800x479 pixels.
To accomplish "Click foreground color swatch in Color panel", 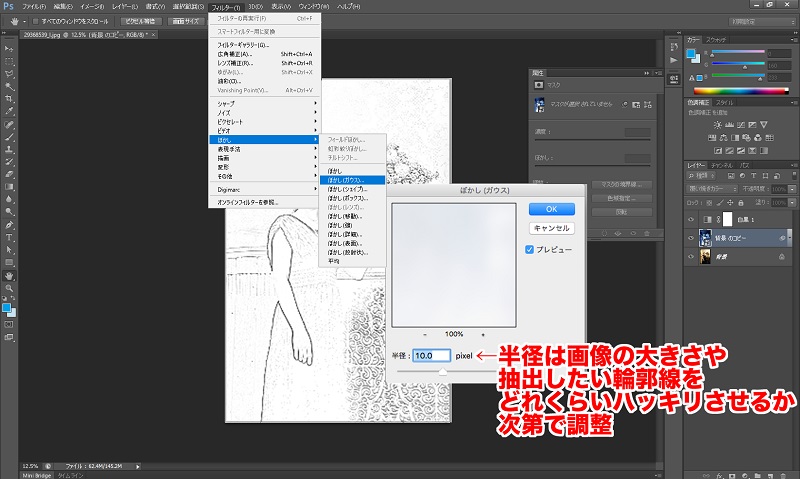I will 692,54.
